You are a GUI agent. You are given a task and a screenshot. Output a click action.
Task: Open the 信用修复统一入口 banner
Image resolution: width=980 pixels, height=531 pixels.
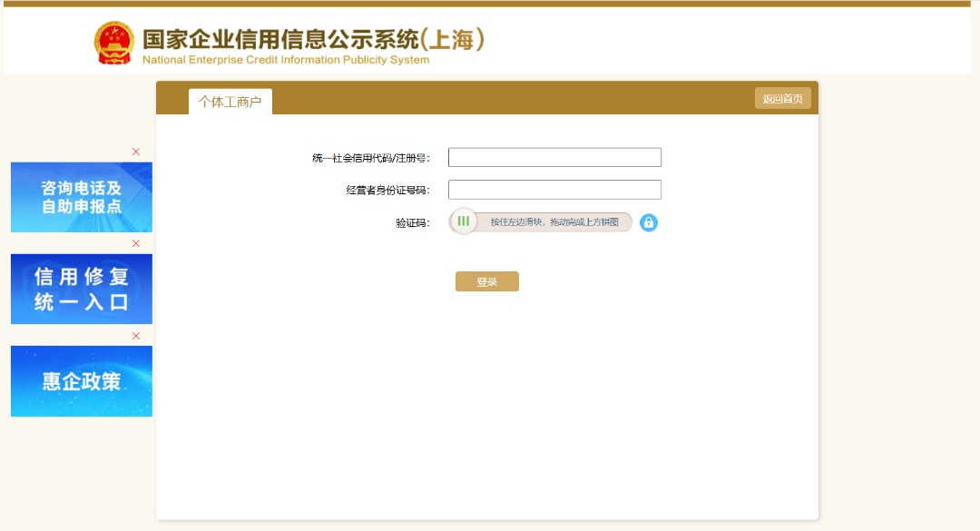click(x=82, y=289)
